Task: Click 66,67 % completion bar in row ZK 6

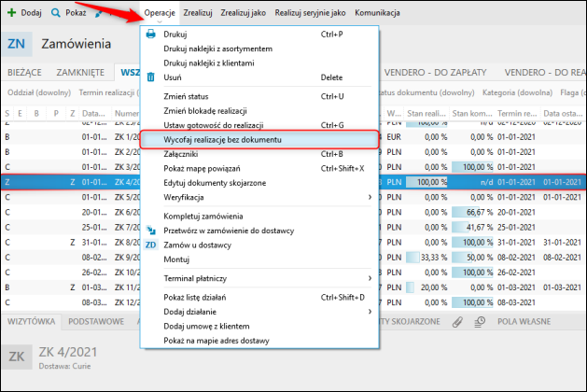Action: [472, 212]
